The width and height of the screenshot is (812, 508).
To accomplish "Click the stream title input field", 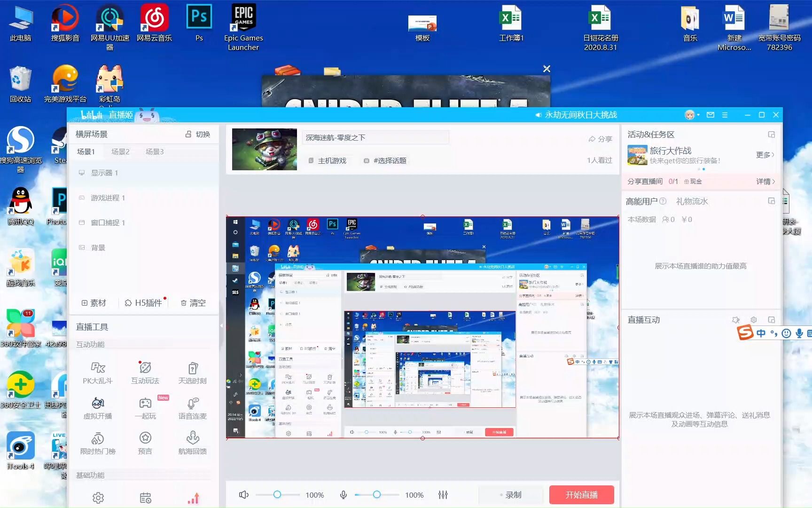I will click(375, 137).
